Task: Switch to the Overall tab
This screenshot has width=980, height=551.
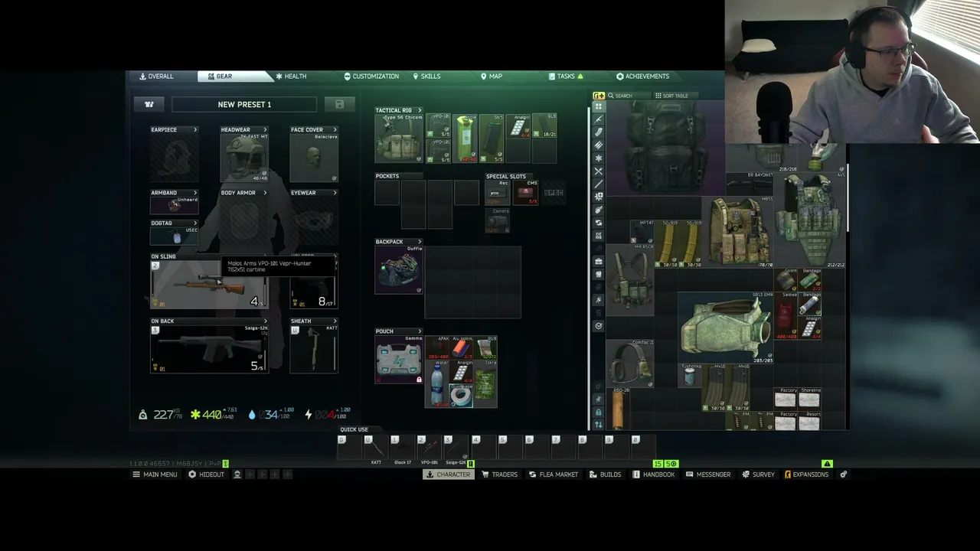Action: [156, 77]
